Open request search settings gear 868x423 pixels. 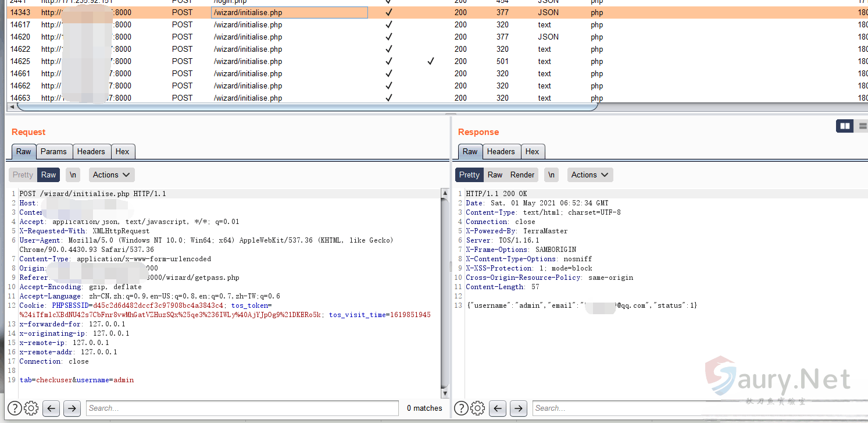point(31,408)
